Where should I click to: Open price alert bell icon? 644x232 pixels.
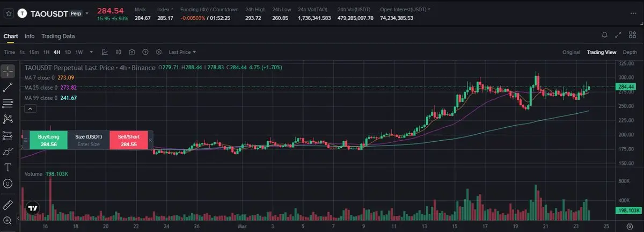605,35
